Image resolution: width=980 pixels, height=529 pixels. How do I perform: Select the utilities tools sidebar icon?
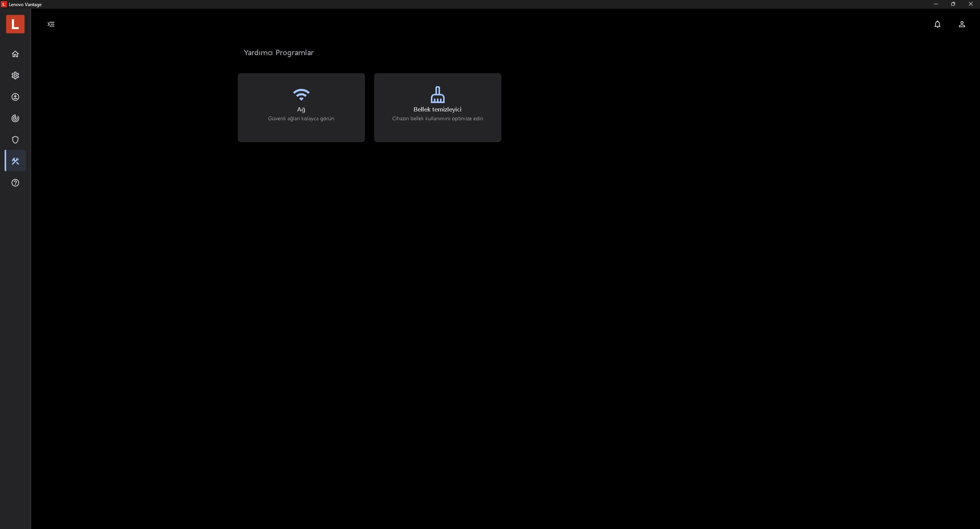point(15,161)
